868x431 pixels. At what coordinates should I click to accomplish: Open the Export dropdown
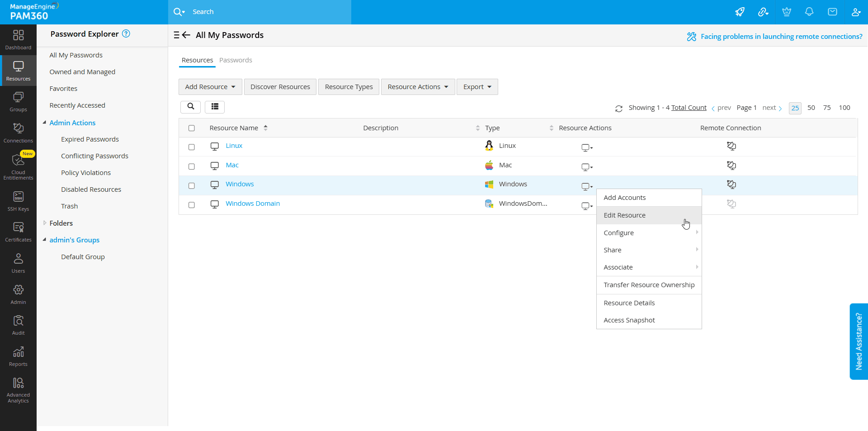click(x=477, y=87)
